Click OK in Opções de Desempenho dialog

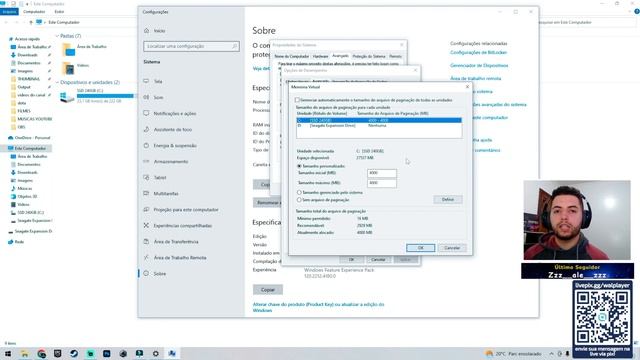pyautogui.click(x=351, y=260)
